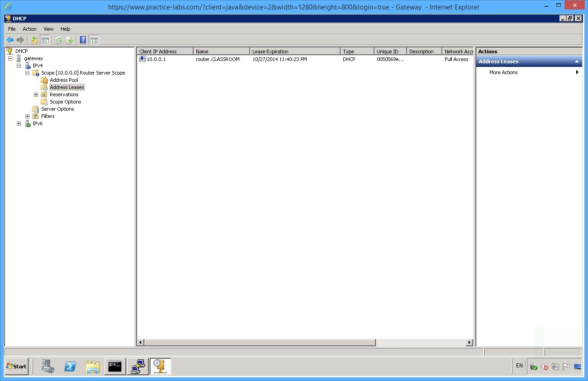This screenshot has width=588, height=381.
Task: Click the horizontal scrollbar's right arrow
Action: pyautogui.click(x=469, y=343)
